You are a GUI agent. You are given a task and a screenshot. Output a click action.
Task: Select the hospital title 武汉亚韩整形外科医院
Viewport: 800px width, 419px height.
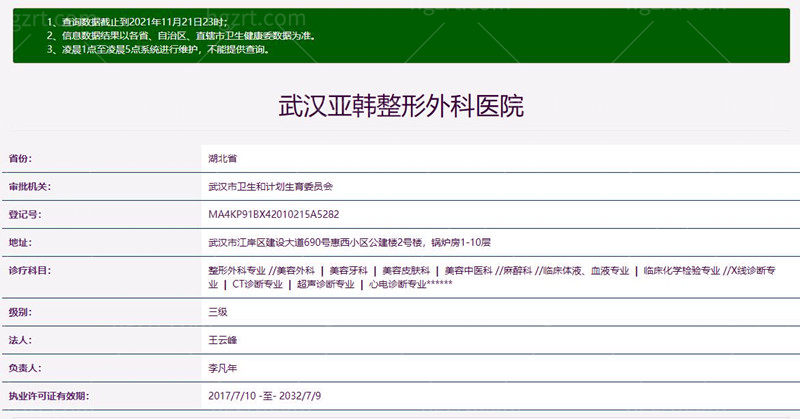(x=401, y=106)
